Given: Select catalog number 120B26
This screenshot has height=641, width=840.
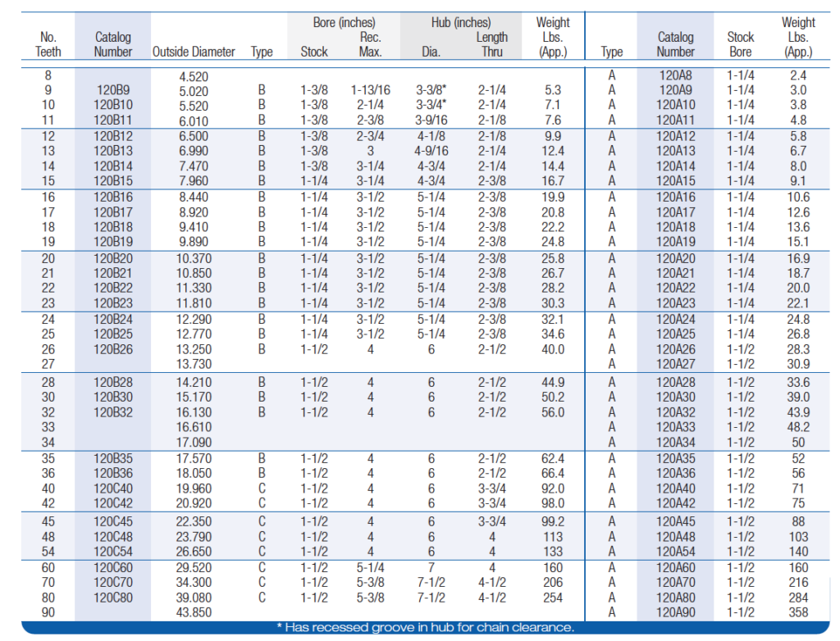Looking at the screenshot, I should 113,349.
